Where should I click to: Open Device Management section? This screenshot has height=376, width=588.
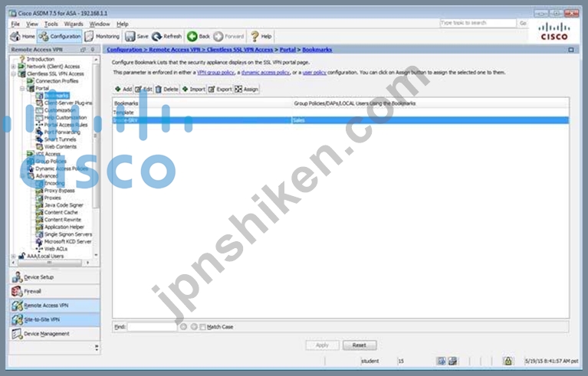click(x=54, y=334)
